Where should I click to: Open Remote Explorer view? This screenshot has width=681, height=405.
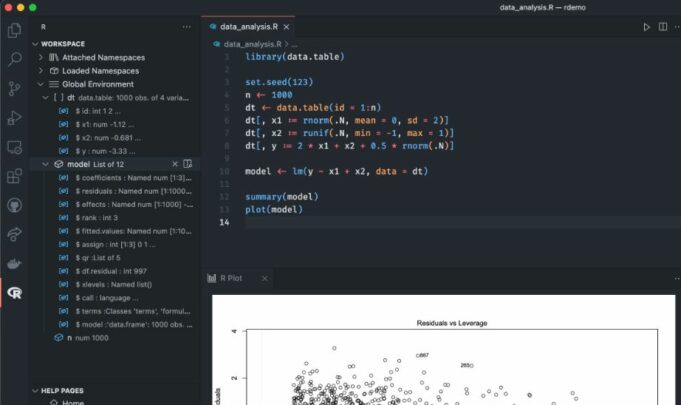click(14, 147)
